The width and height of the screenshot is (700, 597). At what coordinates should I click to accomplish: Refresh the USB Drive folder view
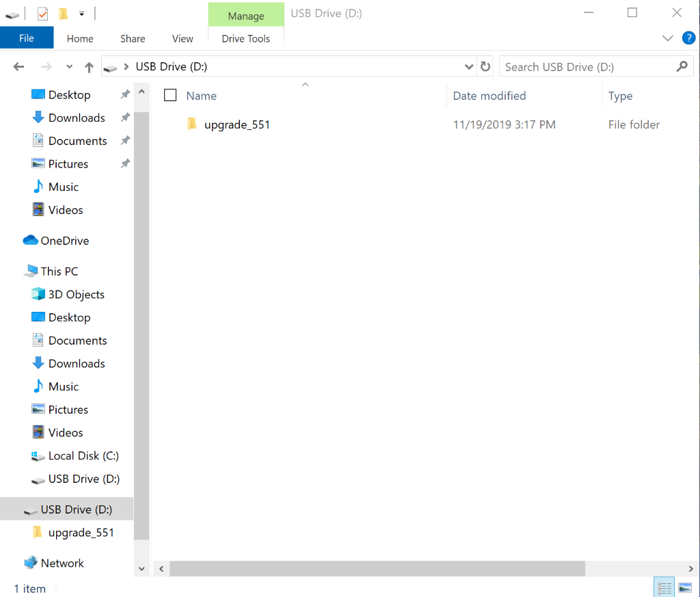pos(485,66)
